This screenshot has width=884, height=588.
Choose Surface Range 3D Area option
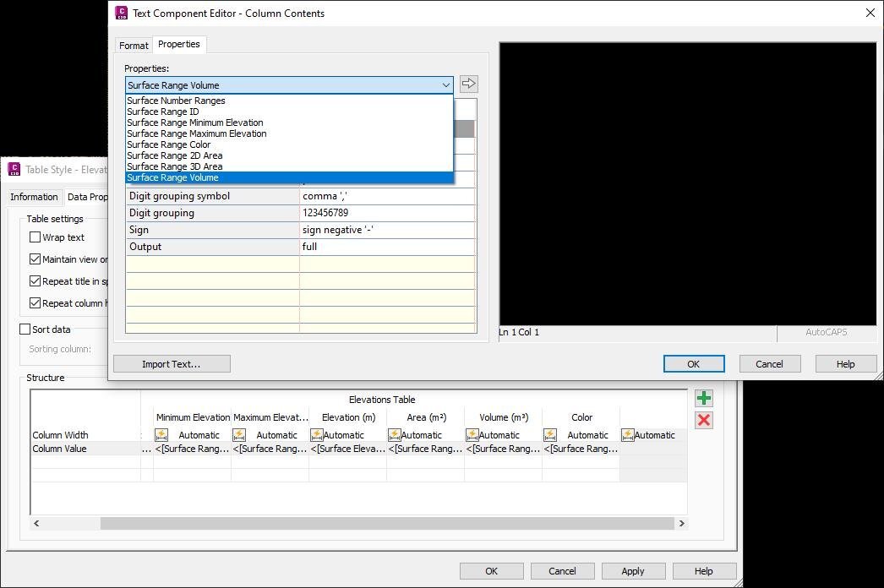click(x=289, y=166)
